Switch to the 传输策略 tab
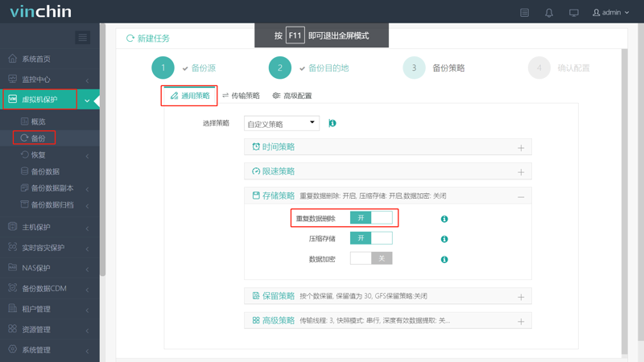Screen dimensions: 644x362 pos(241,96)
